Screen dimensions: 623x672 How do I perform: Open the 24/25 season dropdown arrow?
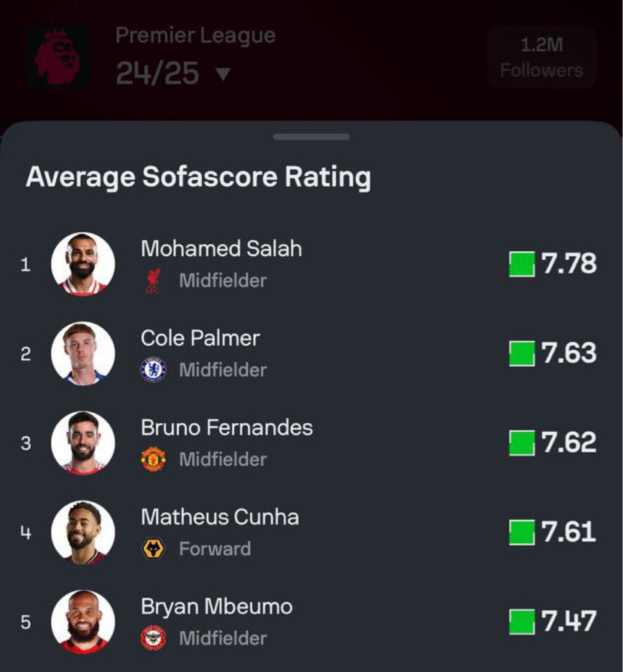(223, 74)
